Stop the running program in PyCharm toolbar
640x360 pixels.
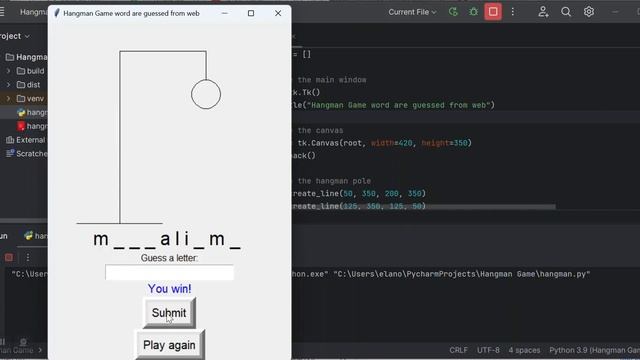[x=493, y=12]
